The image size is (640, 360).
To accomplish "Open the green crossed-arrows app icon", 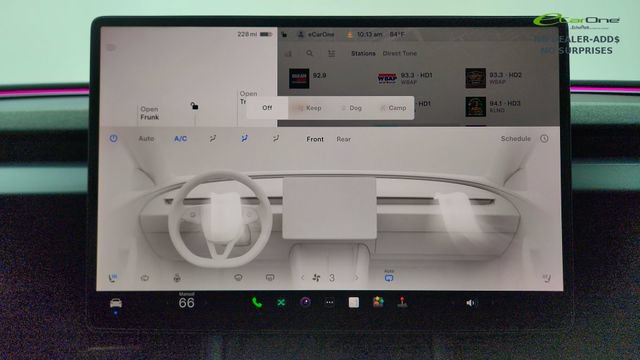I will [x=281, y=302].
